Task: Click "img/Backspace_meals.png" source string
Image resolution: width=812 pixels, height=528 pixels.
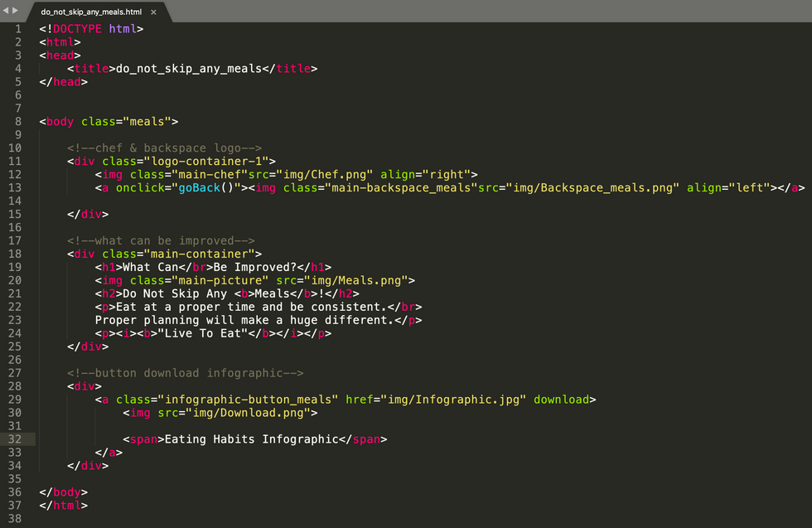Action: click(592, 188)
